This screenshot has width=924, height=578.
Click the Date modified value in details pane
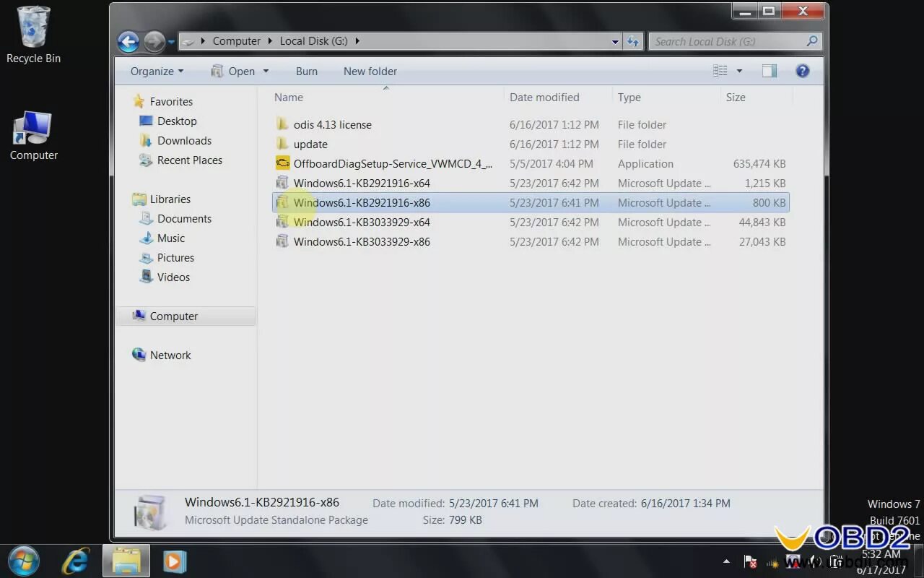[x=493, y=504]
